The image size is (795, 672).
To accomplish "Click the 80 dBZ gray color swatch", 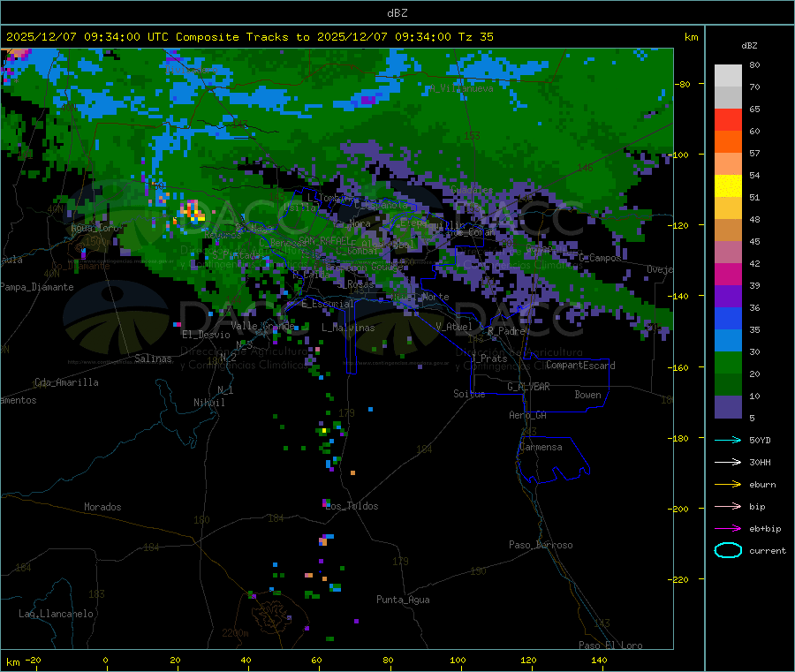I will coord(728,76).
